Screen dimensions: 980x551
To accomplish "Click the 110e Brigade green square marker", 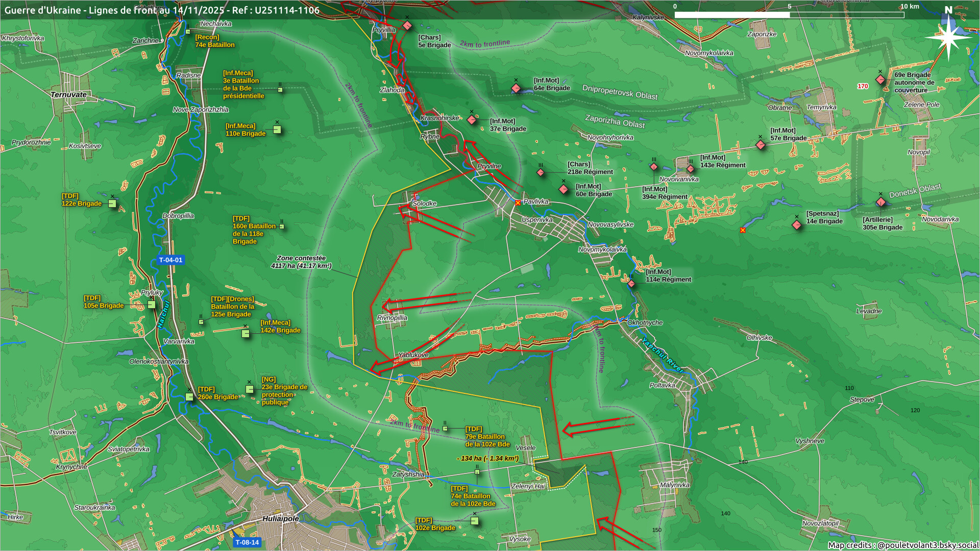I will click(277, 130).
